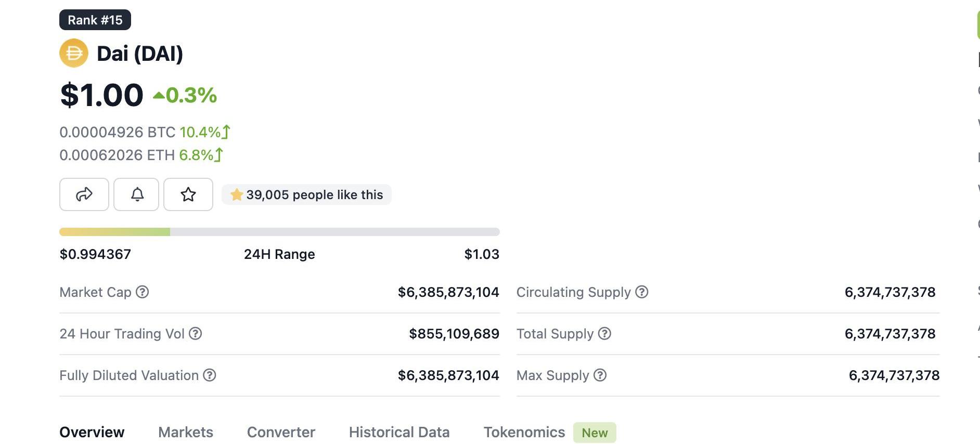Open Max Supply info icon
The height and width of the screenshot is (444, 980).
coord(600,375)
